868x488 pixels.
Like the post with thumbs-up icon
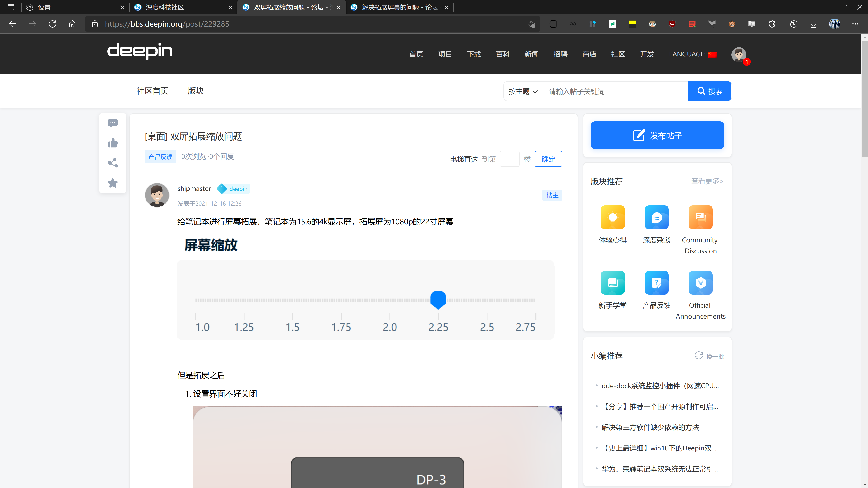tap(113, 143)
